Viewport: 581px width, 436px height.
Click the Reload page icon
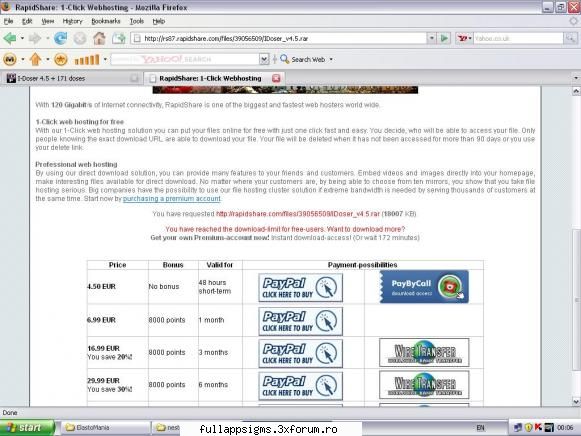click(60, 38)
